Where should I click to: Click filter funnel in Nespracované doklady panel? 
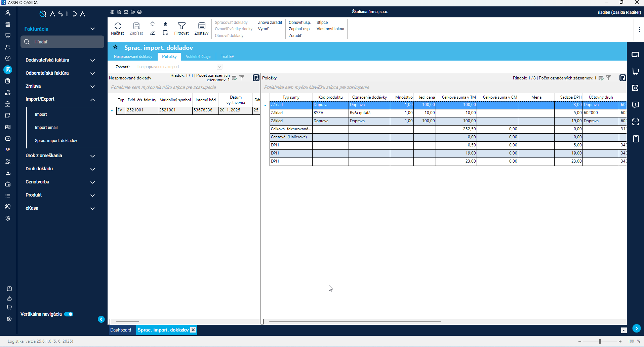point(242,78)
